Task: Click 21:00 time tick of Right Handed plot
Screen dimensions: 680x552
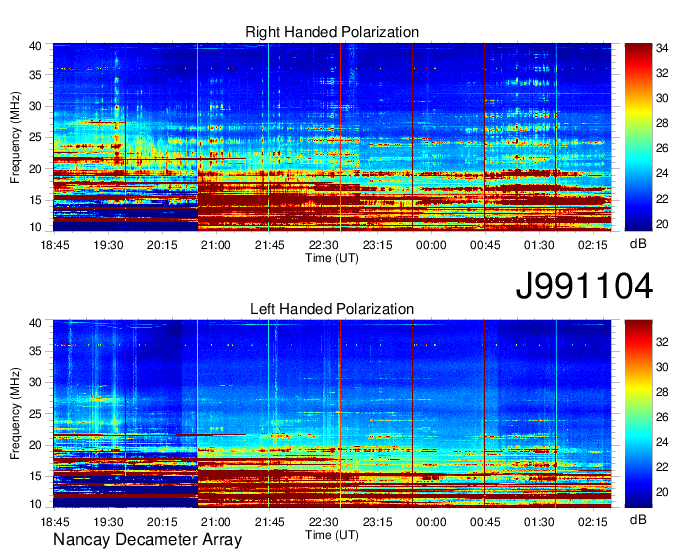Action: click(x=216, y=245)
